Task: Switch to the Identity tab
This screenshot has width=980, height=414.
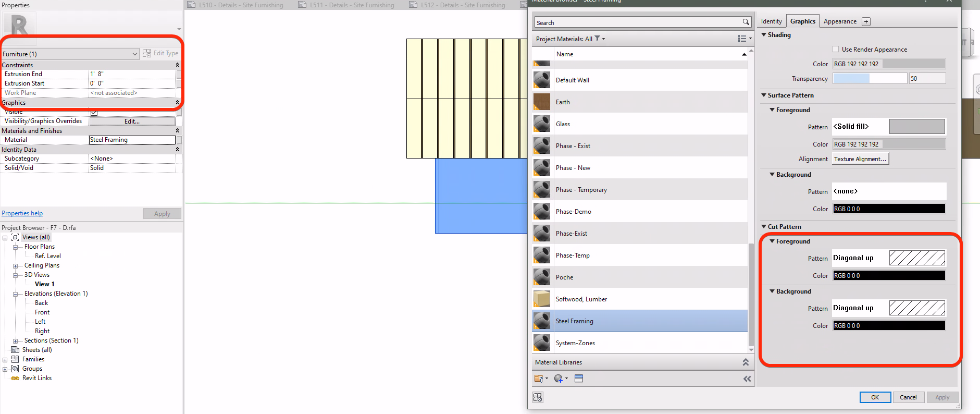Action: pyautogui.click(x=771, y=21)
